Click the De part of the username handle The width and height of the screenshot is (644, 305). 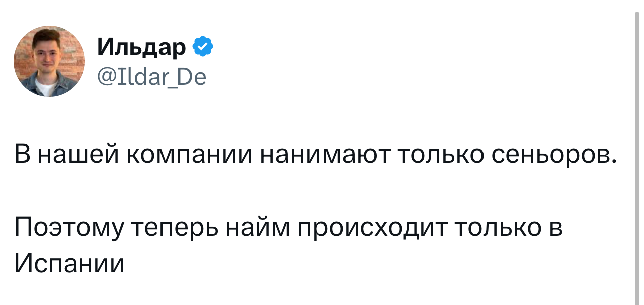click(194, 77)
